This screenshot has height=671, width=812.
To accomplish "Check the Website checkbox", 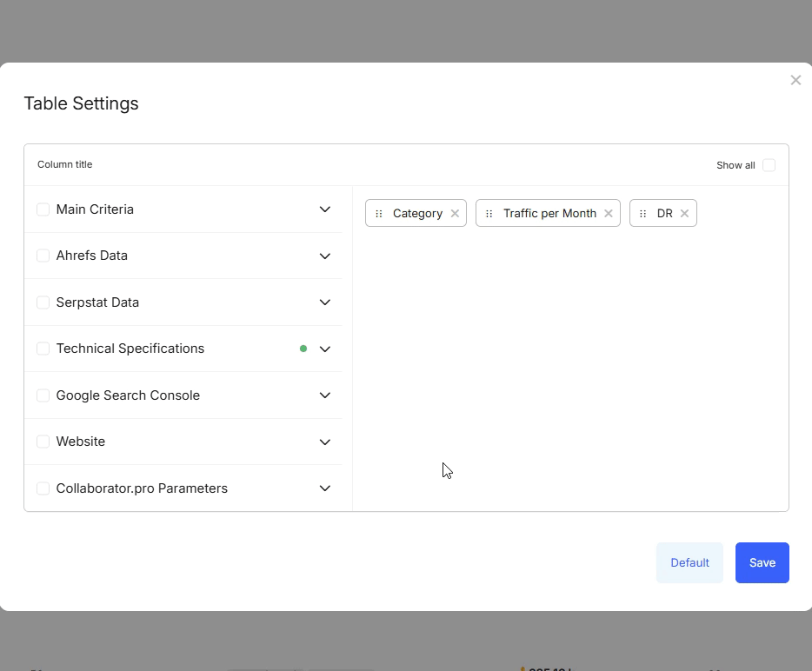I will pyautogui.click(x=43, y=441).
